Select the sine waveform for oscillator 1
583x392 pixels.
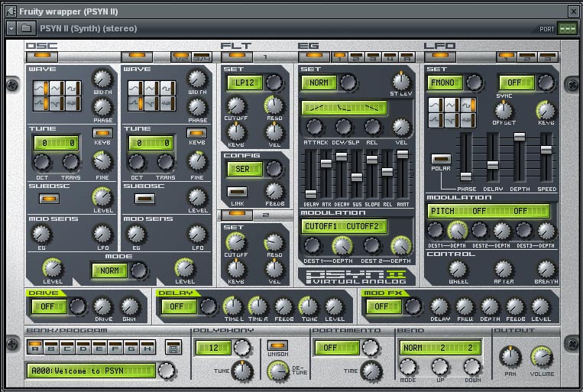tap(41, 89)
